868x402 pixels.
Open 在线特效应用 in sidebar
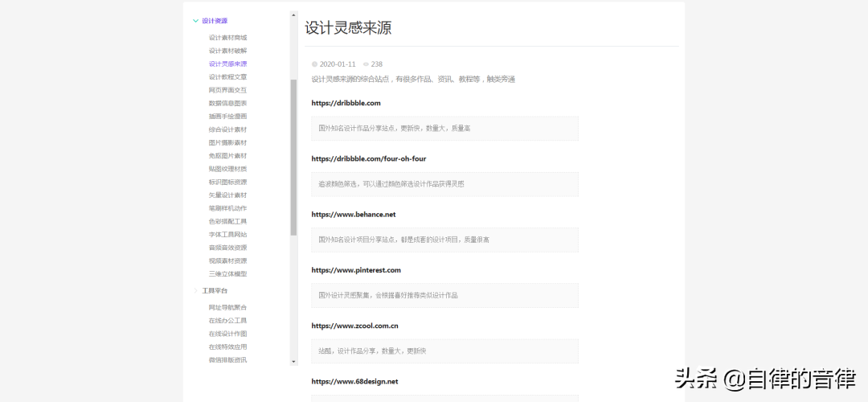click(x=228, y=347)
